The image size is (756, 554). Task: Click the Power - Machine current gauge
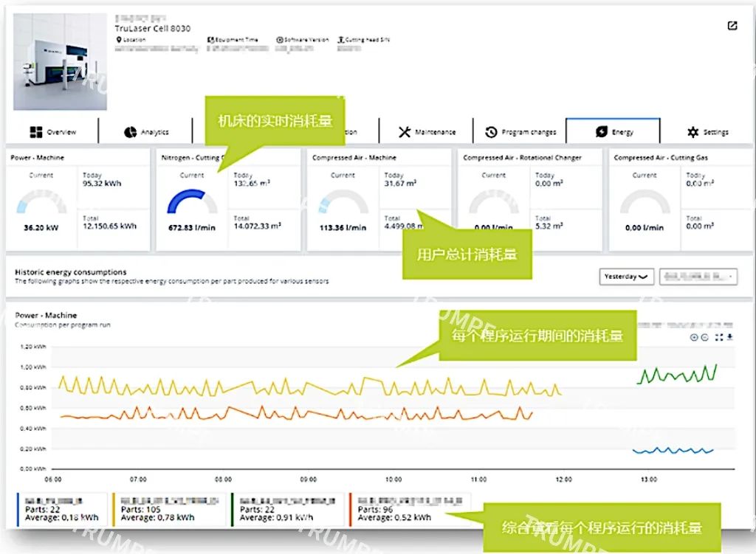pos(41,202)
